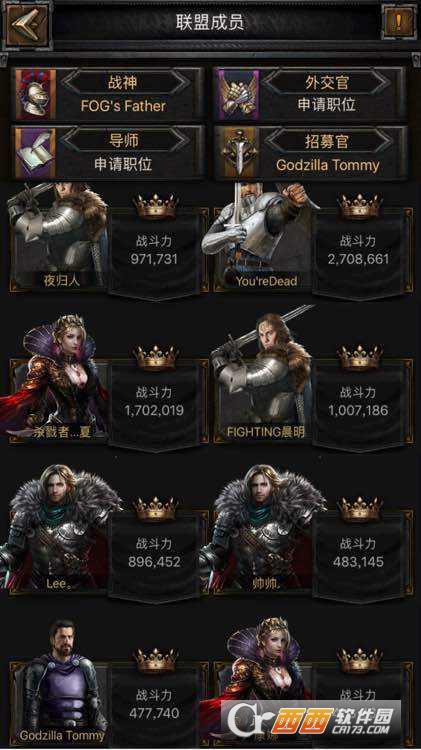Tap the crown above 1,702,019 power

[x=155, y=357]
